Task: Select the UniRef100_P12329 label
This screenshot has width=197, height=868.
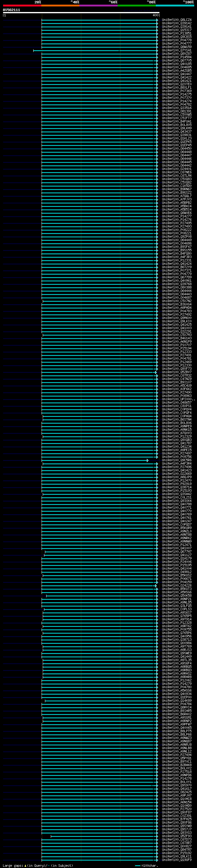Action: [x=176, y=437]
